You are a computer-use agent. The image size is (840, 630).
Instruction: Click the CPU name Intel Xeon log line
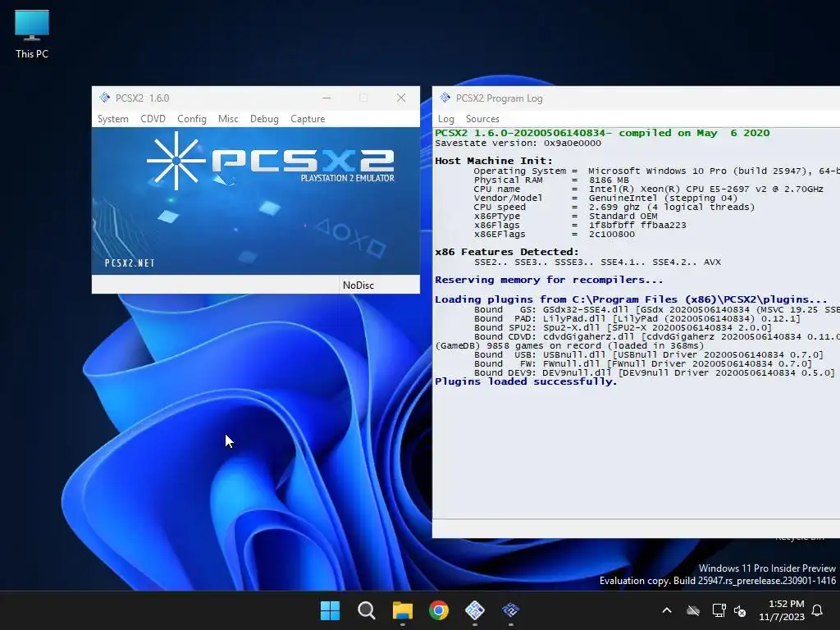648,189
